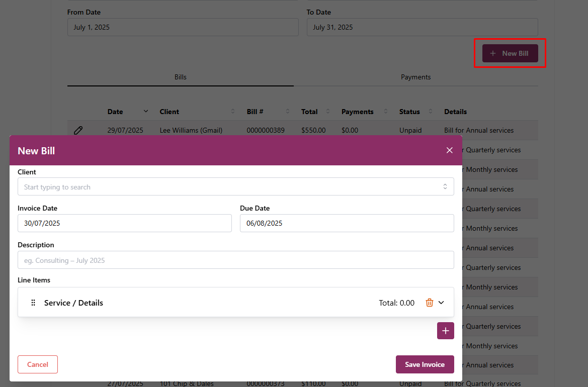The height and width of the screenshot is (387, 588).
Task: Click the Cancel button
Action: pos(38,364)
